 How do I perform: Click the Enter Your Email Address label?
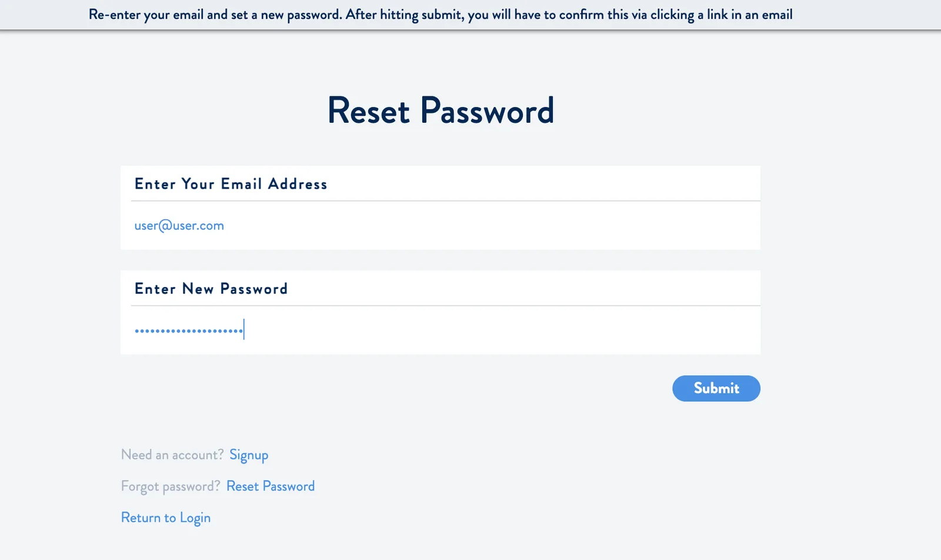231,184
